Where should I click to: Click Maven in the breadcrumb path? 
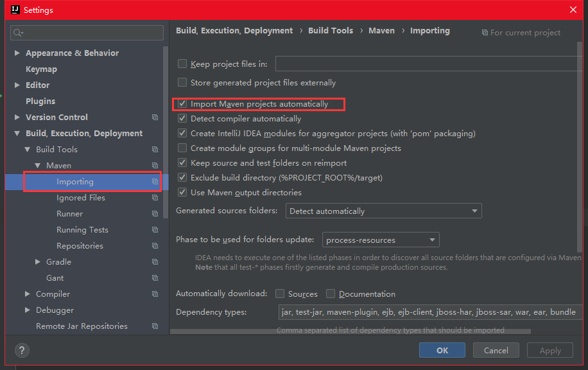381,30
